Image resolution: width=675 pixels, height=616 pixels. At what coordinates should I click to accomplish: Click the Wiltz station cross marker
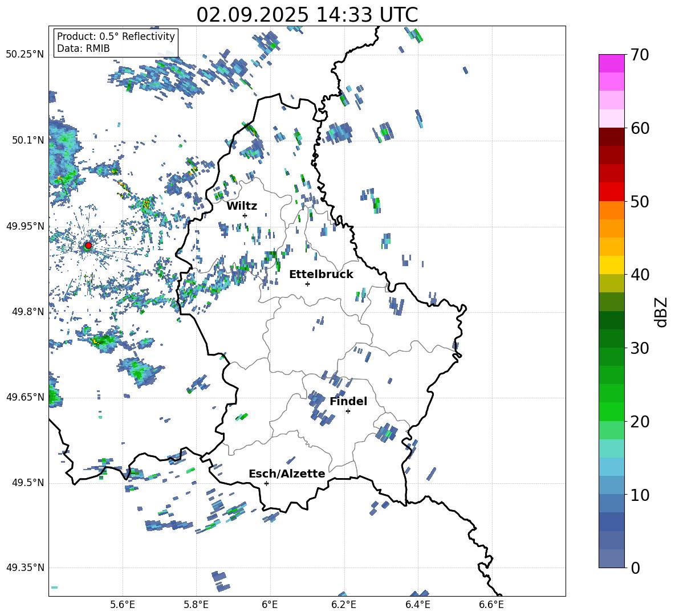(245, 215)
